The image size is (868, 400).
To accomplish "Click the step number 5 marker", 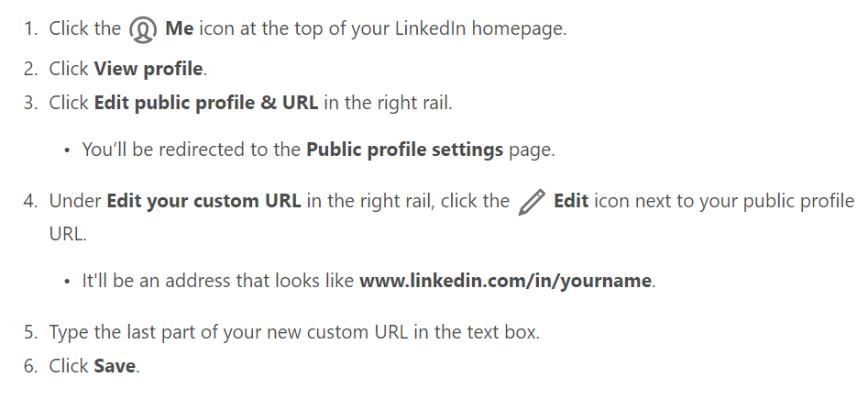I will click(x=30, y=332).
